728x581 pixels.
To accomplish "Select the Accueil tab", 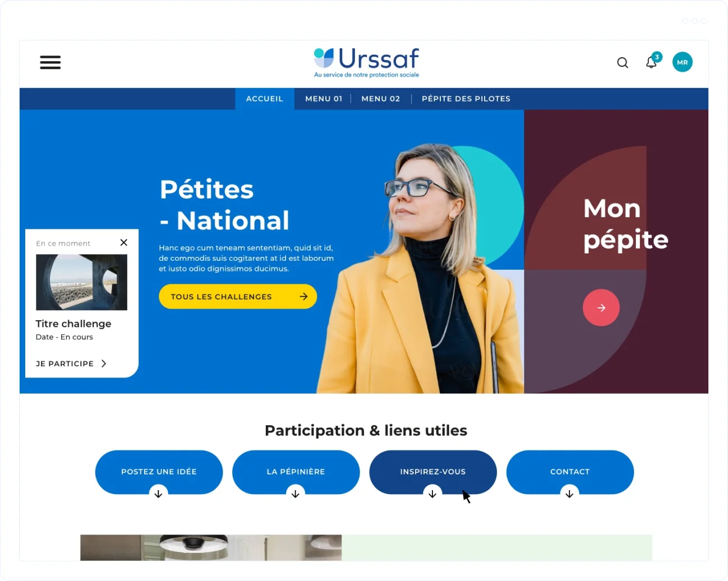I will pos(265,99).
